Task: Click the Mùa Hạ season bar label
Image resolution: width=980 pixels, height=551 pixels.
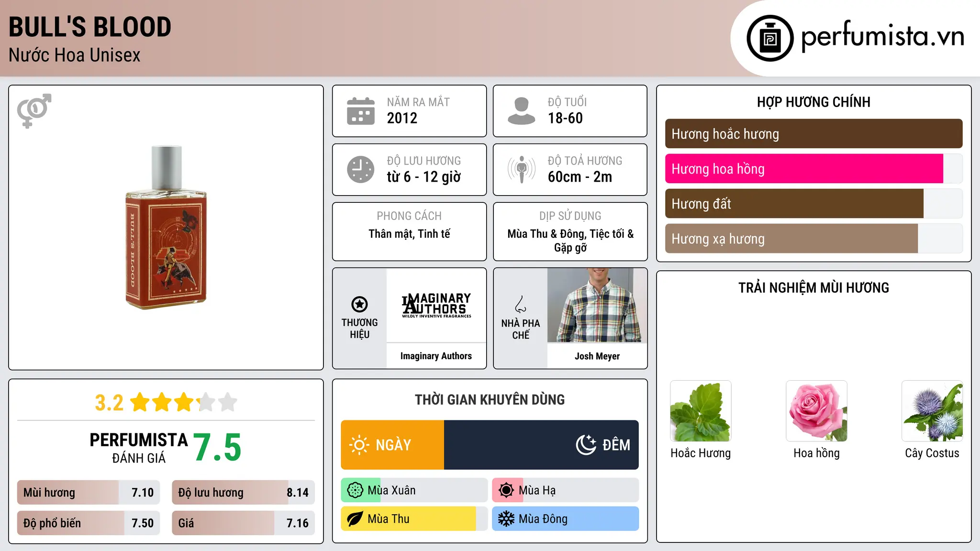Action: [537, 490]
